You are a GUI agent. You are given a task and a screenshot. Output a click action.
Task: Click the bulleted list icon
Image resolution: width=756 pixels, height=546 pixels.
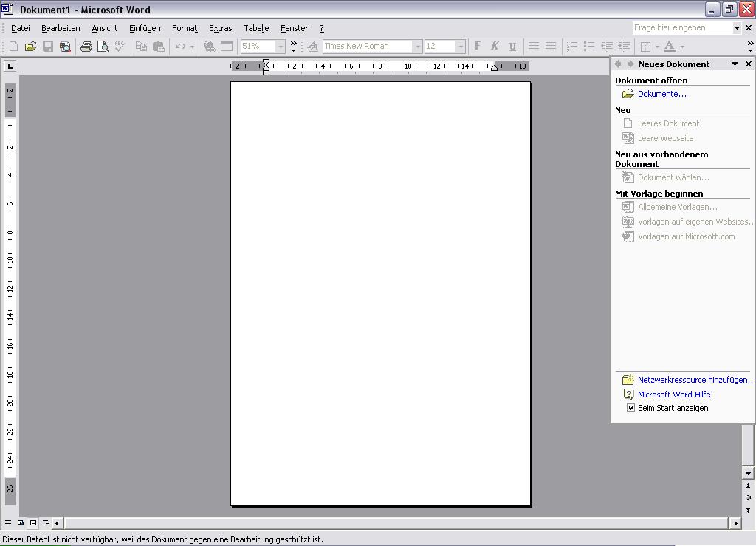pos(589,47)
